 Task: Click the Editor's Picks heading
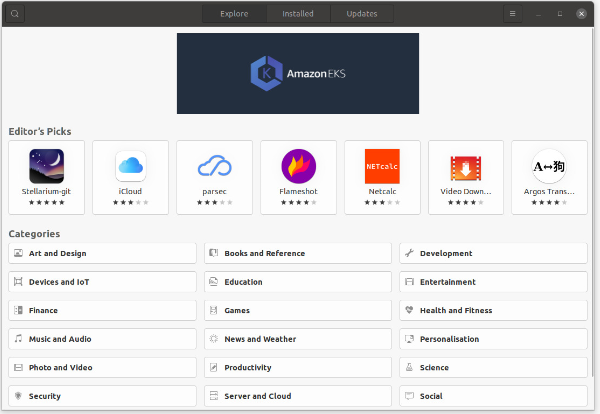pyautogui.click(x=40, y=132)
